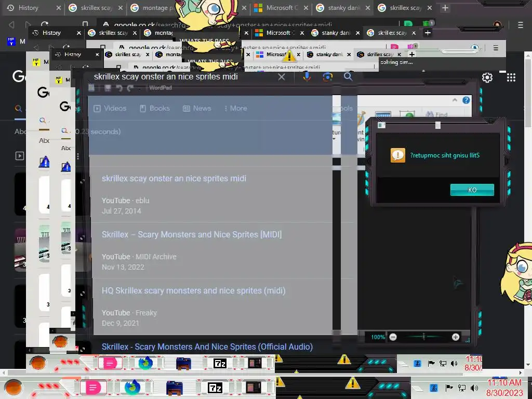Select History tab in outermost browser window
This screenshot has height=399, width=532.
point(33,8)
